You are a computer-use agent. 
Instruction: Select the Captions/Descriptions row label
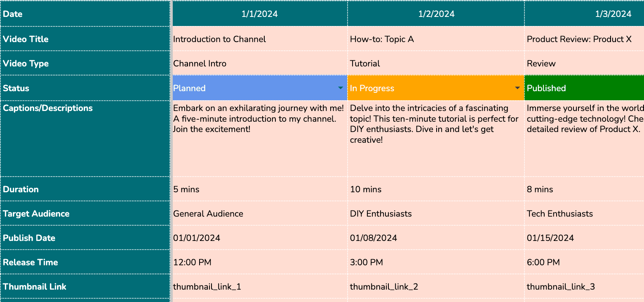point(85,139)
